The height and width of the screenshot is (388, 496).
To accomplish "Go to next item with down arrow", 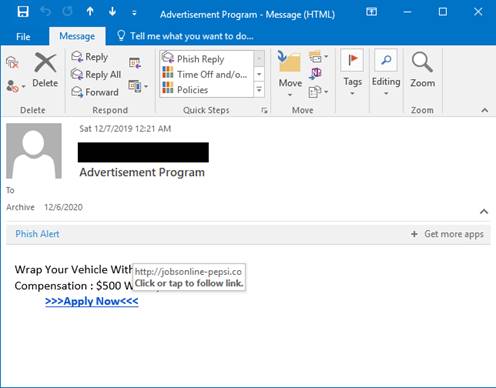I will [112, 12].
